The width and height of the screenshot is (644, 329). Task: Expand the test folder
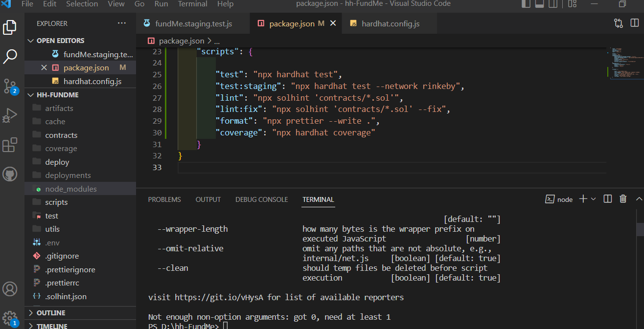(80, 216)
